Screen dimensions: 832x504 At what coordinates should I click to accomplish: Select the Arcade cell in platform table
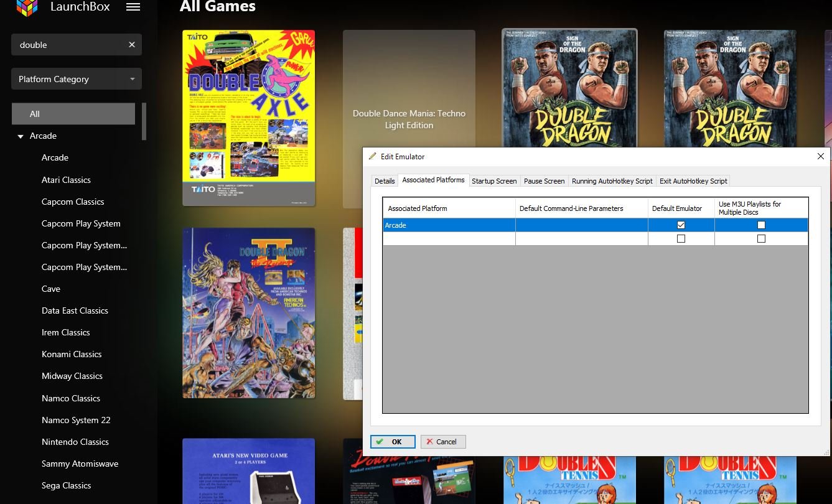449,225
